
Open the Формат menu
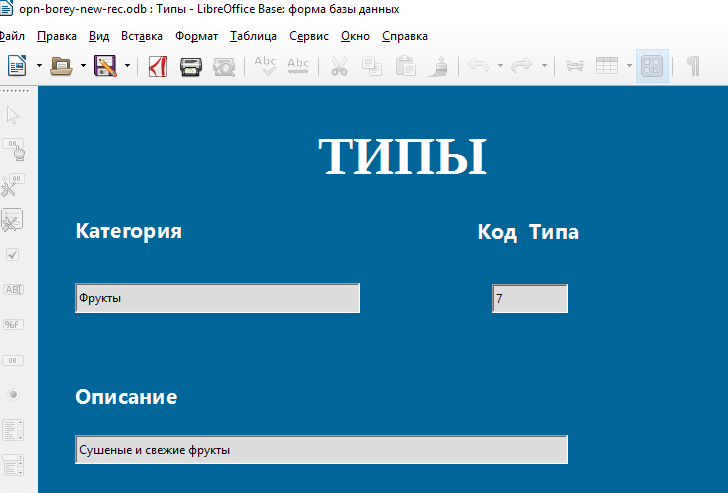click(x=196, y=36)
